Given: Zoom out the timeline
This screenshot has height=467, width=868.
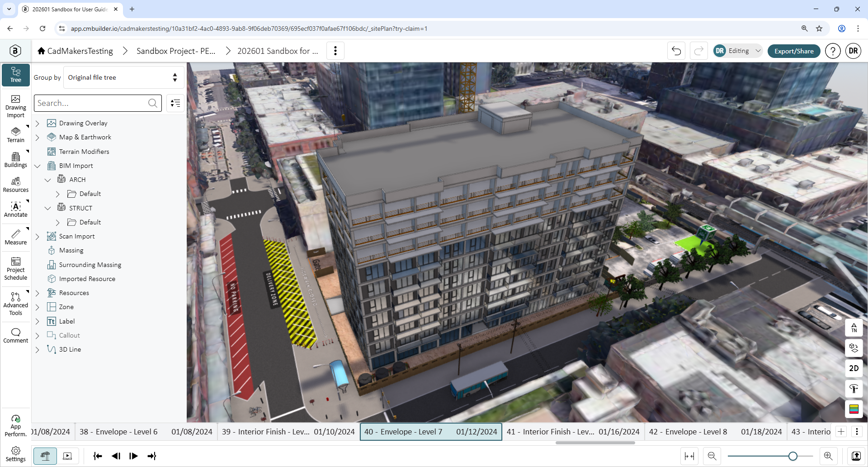Looking at the screenshot, I should 712,456.
